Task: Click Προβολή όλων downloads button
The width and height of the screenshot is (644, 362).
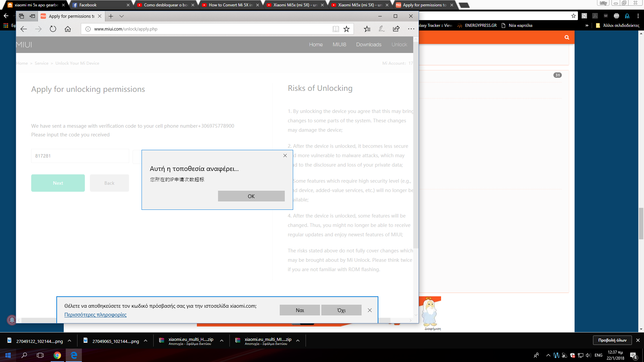Action: (x=612, y=340)
